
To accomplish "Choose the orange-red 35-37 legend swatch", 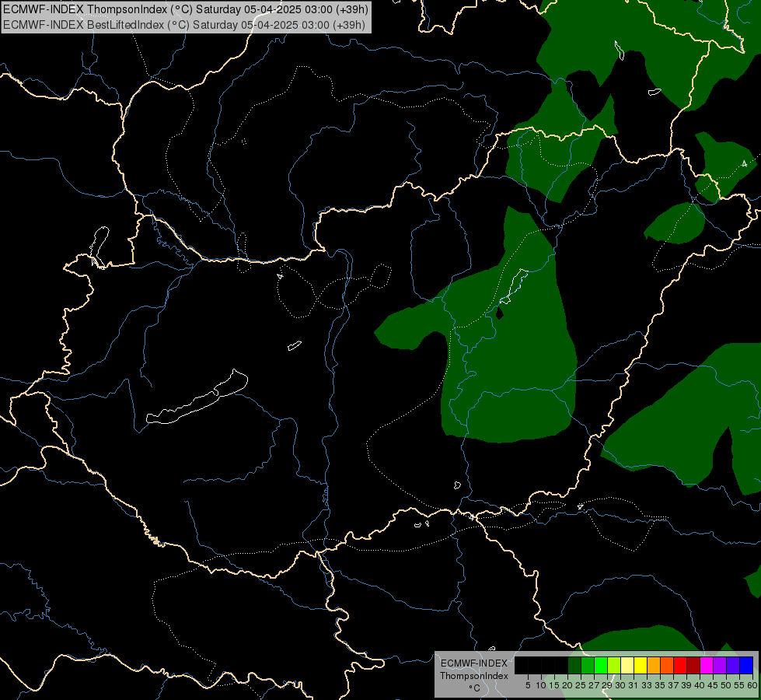I will point(667,665).
